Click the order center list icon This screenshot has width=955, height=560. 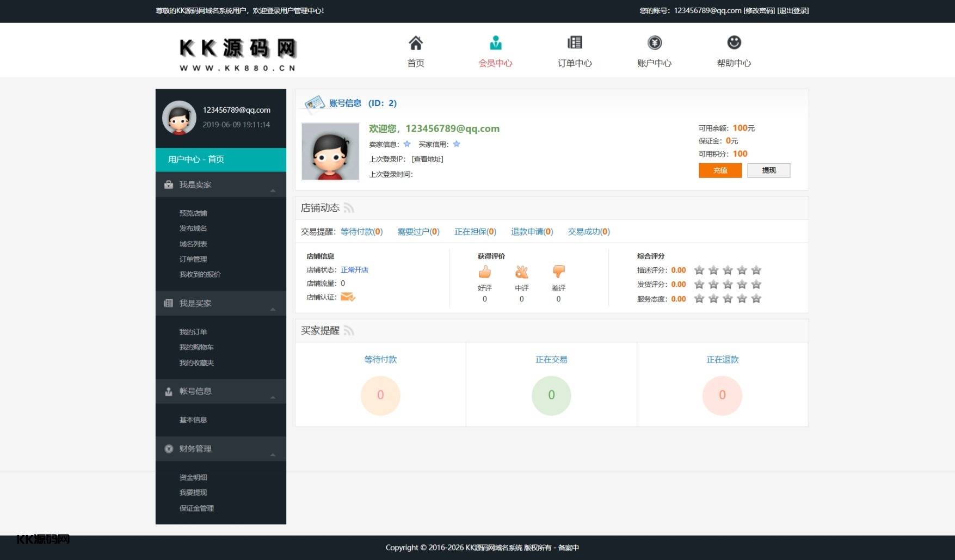(575, 42)
